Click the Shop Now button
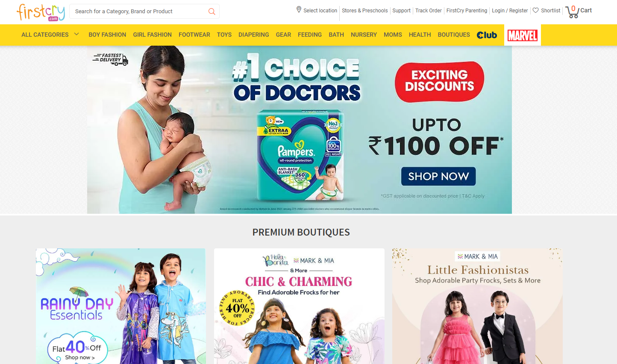This screenshot has height=364, width=617. click(x=438, y=176)
